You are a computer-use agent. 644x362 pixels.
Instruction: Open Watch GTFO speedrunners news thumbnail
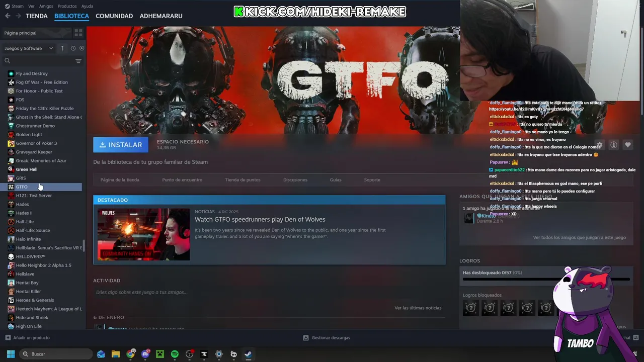pos(143,234)
